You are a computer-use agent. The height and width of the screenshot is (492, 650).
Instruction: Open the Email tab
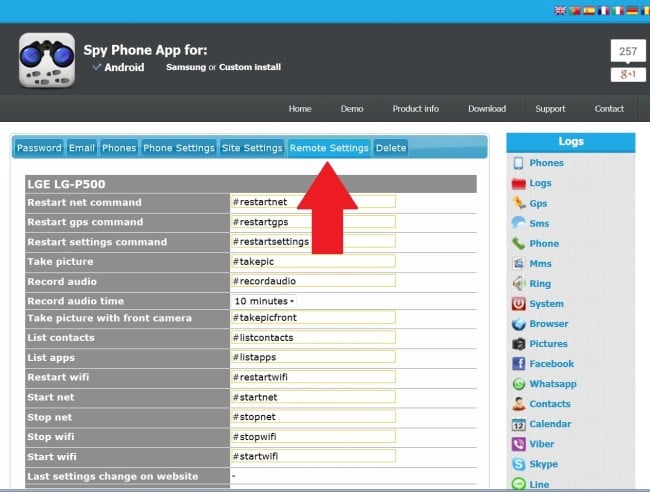pyautogui.click(x=82, y=148)
